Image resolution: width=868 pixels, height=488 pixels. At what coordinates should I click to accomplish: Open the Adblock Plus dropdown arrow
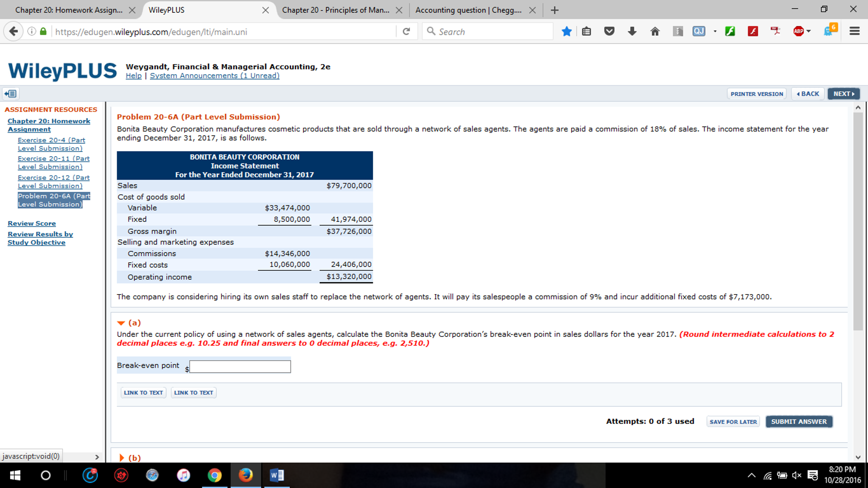pyautogui.click(x=809, y=31)
